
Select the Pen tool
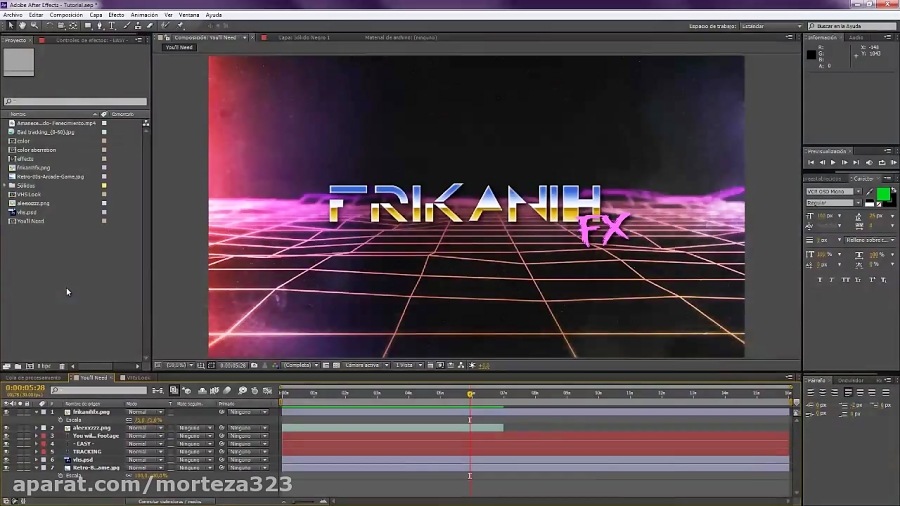(100, 26)
